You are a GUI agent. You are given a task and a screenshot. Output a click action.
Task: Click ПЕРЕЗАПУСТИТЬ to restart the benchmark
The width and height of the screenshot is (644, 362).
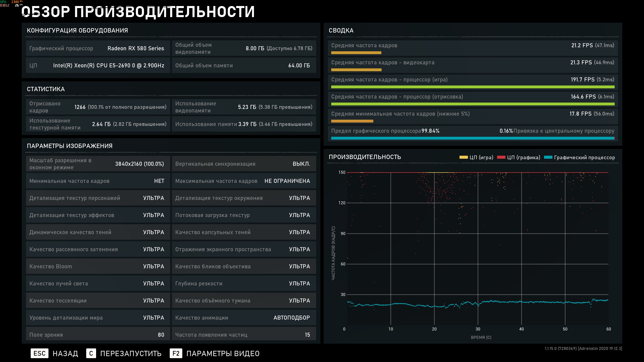[x=131, y=353]
